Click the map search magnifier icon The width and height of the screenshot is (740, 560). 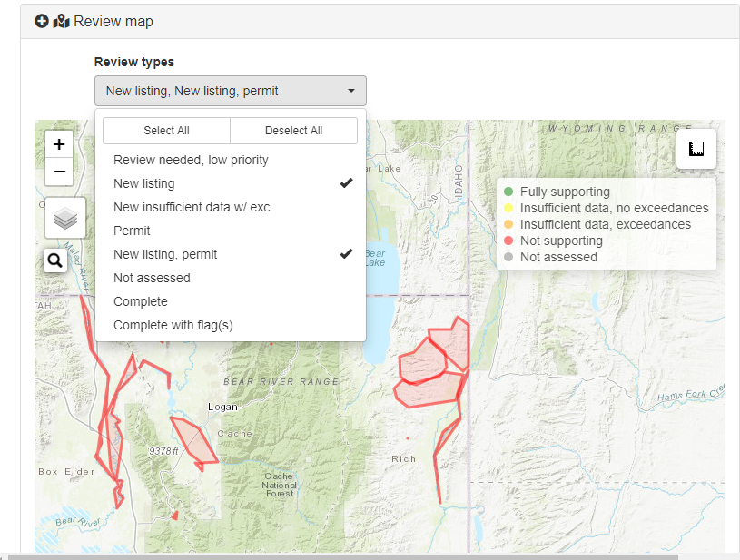point(54,261)
